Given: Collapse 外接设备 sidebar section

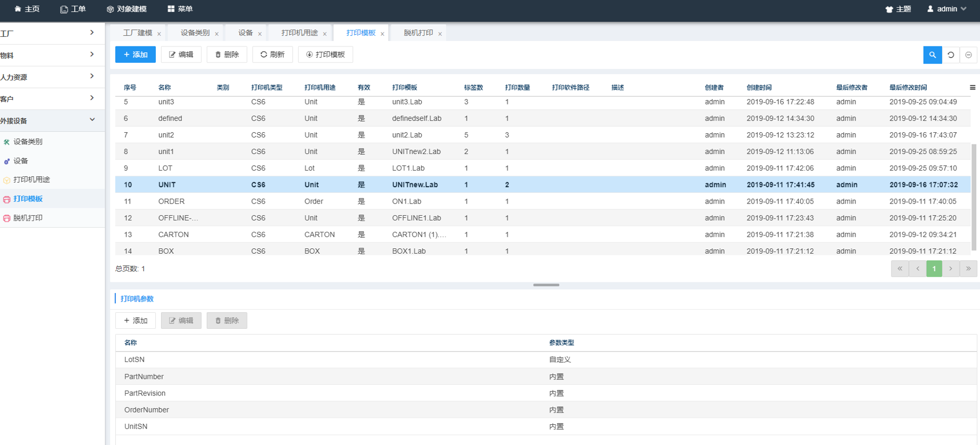Looking at the screenshot, I should pos(52,120).
